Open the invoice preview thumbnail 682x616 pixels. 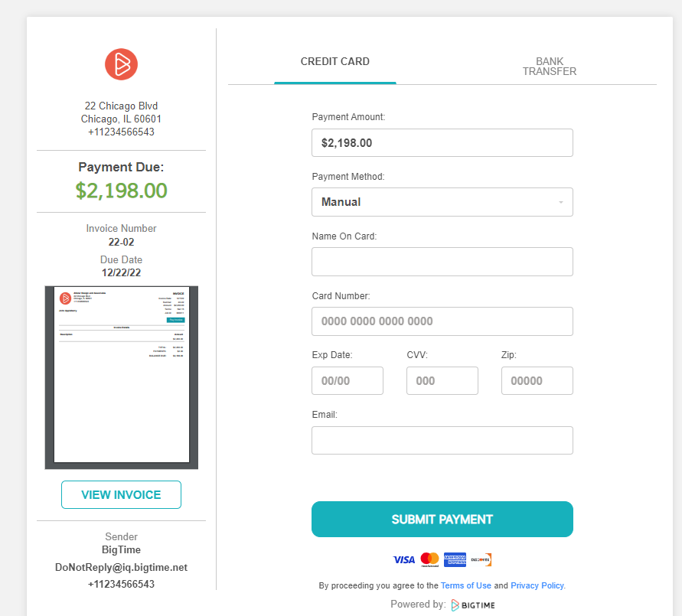pyautogui.click(x=122, y=377)
